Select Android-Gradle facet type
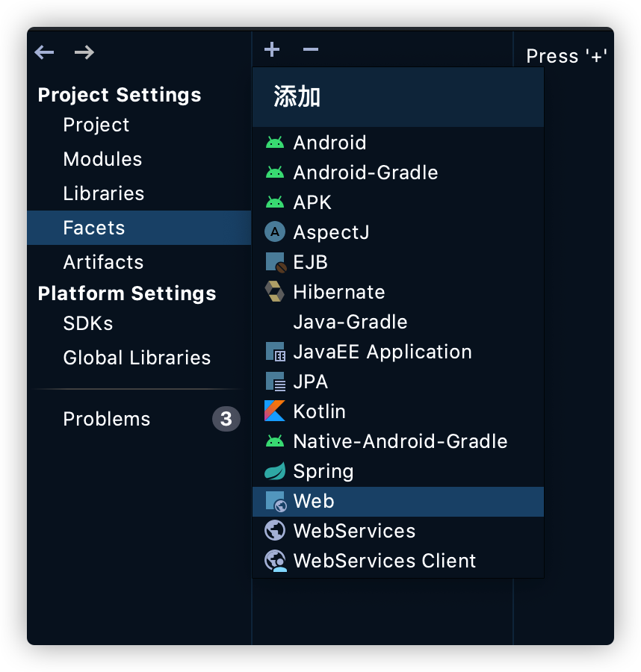This screenshot has height=672, width=641. (x=365, y=172)
